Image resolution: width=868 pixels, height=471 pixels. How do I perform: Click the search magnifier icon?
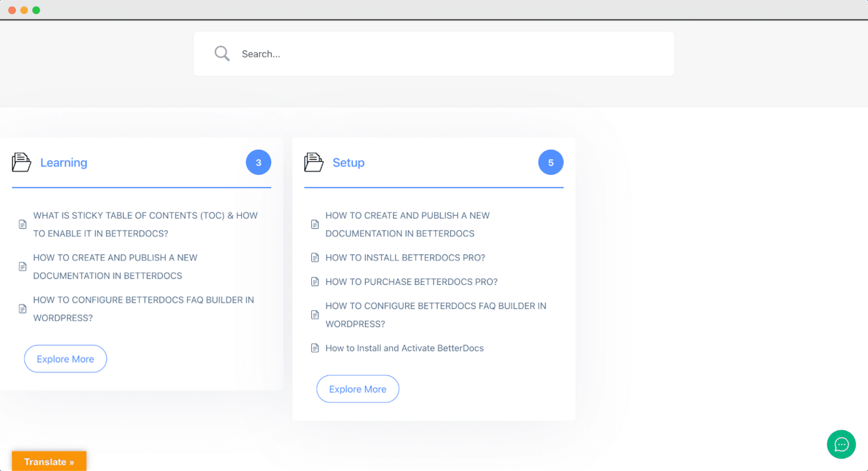[222, 53]
